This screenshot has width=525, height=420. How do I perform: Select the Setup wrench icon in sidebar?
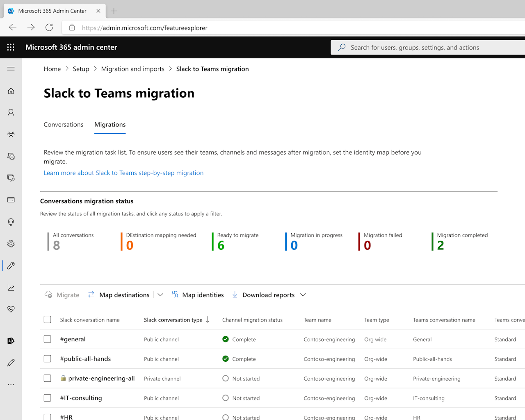[x=11, y=265]
